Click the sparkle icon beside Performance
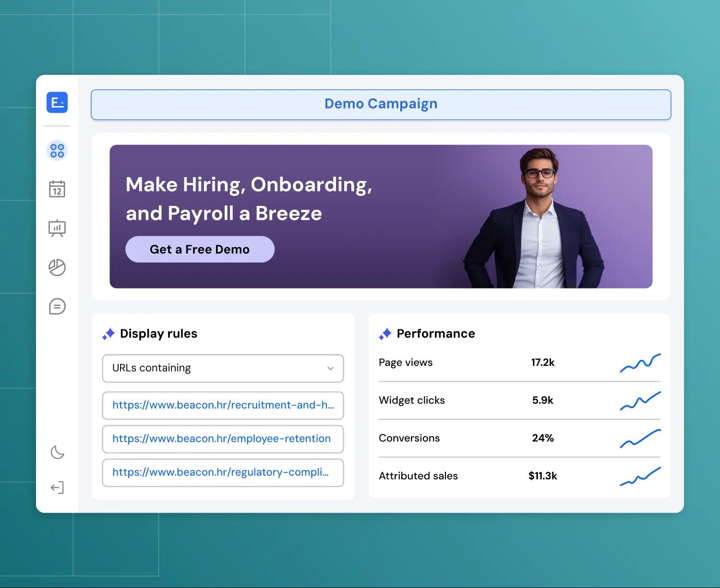This screenshot has width=720, height=588. [385, 334]
